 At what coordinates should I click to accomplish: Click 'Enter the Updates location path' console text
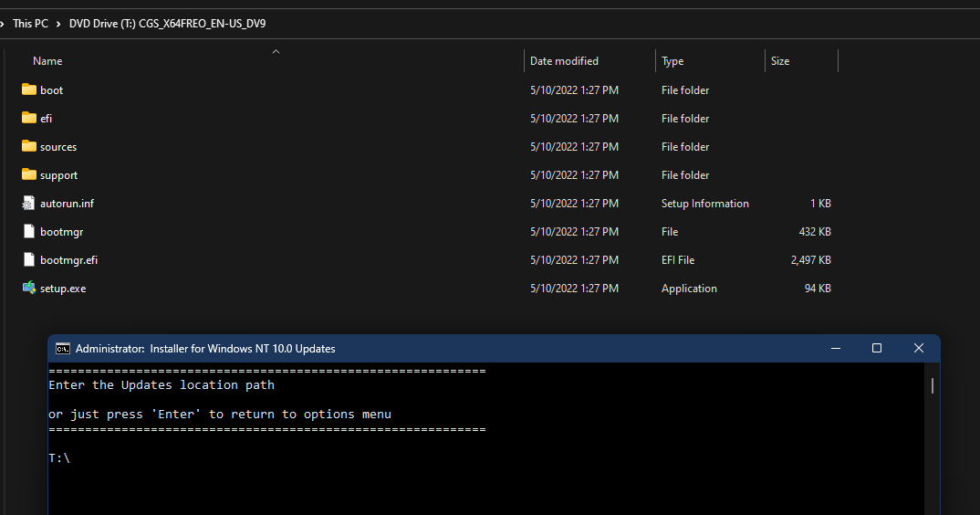pyautogui.click(x=162, y=384)
